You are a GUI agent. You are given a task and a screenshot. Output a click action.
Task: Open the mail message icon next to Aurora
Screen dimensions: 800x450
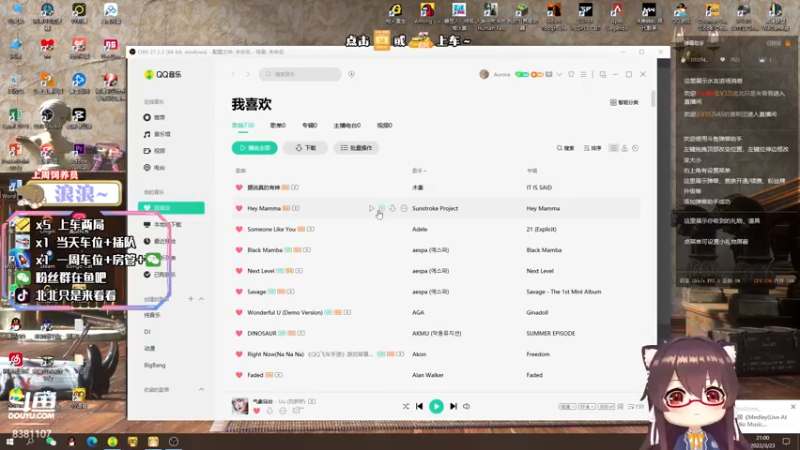click(x=549, y=74)
